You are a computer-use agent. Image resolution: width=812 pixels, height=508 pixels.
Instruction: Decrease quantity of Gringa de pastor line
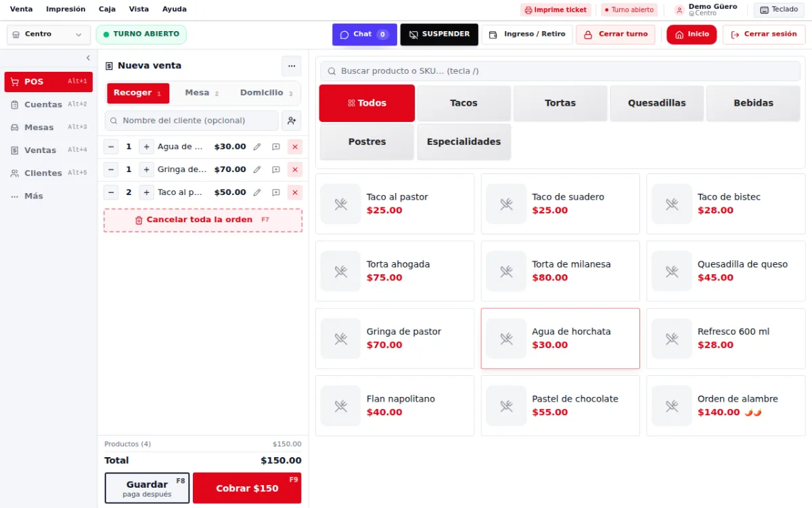[111, 169]
